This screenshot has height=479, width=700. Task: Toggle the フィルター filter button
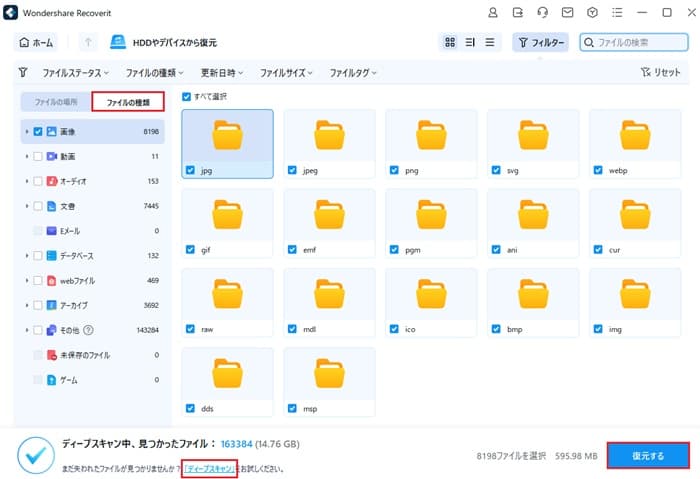point(540,42)
